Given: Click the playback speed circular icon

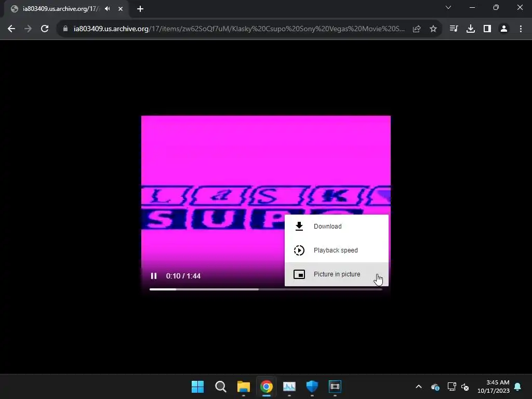Looking at the screenshot, I should coord(299,250).
